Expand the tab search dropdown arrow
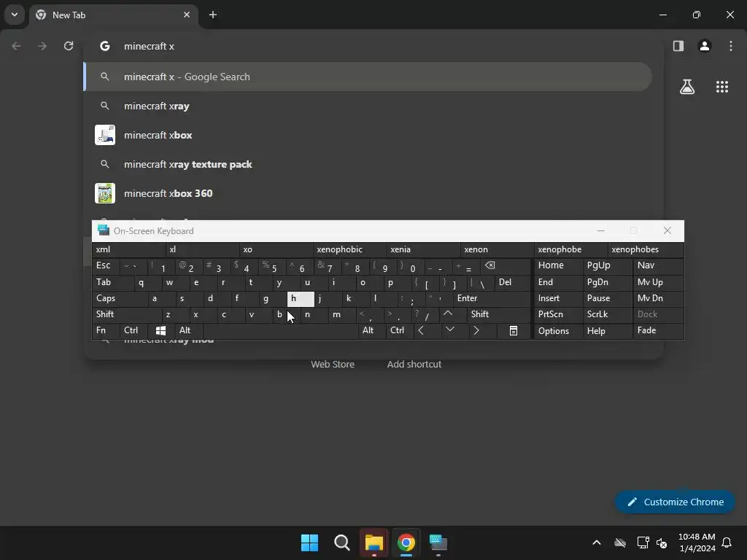This screenshot has width=747, height=560. tap(15, 15)
